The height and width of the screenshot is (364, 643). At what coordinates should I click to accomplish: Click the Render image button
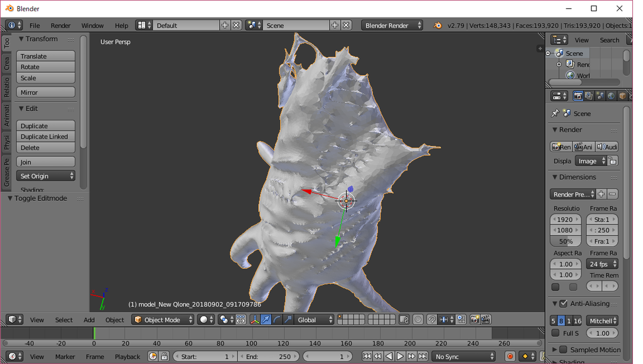pos(561,147)
